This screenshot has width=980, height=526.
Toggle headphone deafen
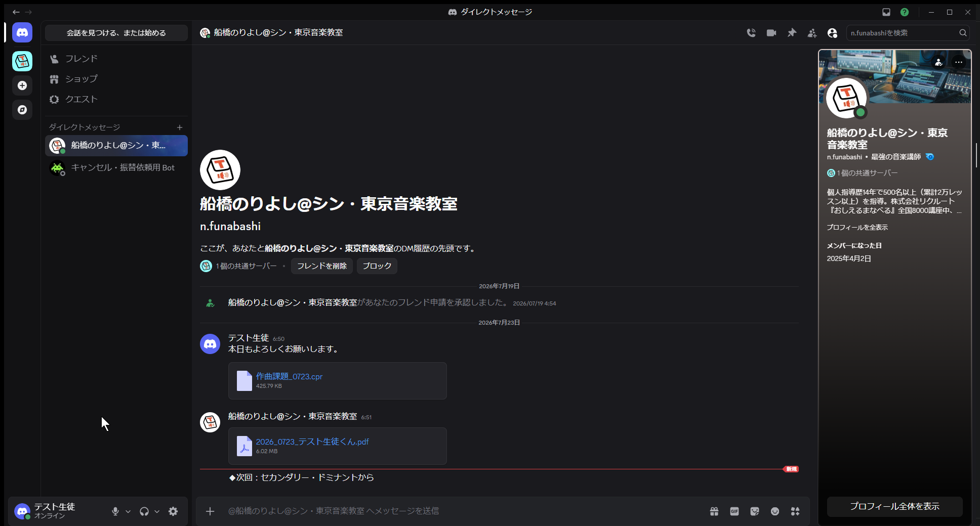(x=144, y=511)
